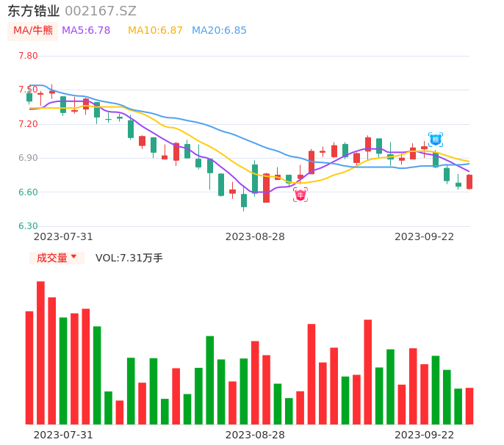504x445 pixels.
Task: Click the red bull (牛) signal marker
Action: [x=300, y=195]
